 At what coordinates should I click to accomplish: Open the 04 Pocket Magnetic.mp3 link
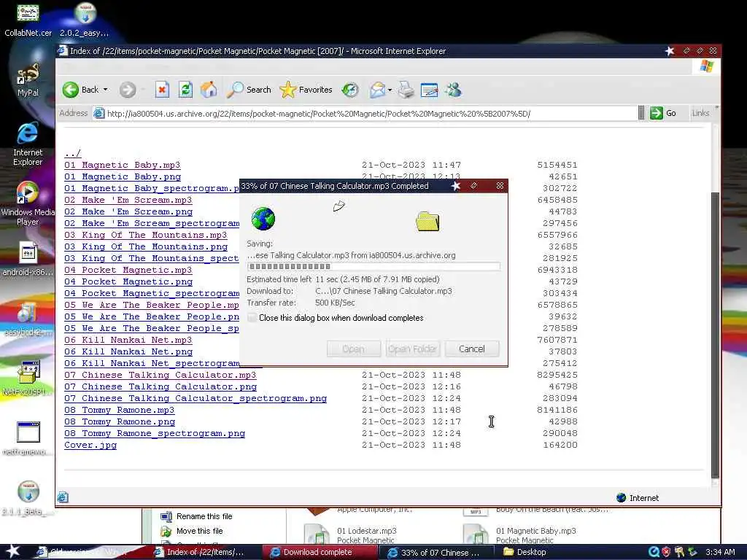tap(128, 270)
